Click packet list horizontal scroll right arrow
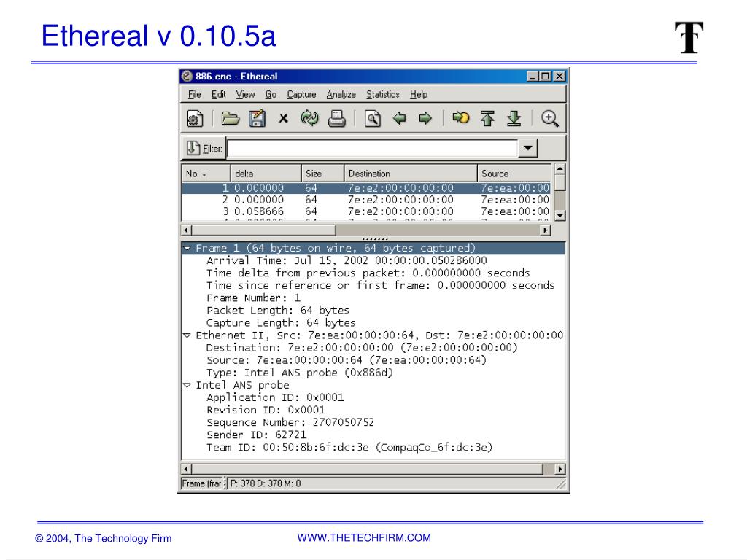The height and width of the screenshot is (560, 747). [546, 230]
